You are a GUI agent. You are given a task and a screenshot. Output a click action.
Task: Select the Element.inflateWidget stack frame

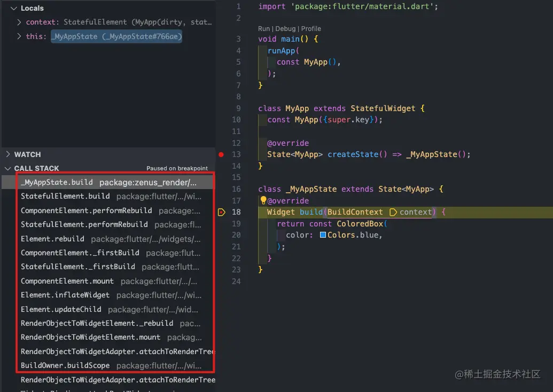coord(108,295)
